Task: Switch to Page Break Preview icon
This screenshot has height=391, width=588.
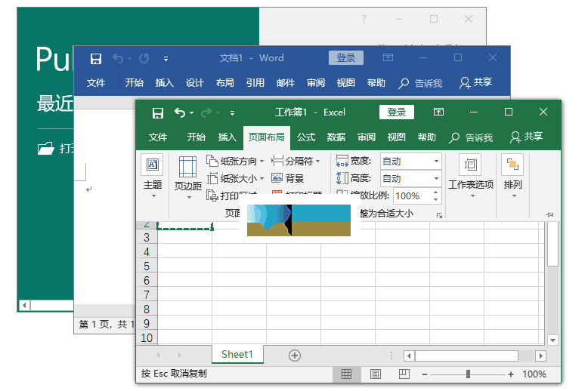Action: click(x=404, y=374)
